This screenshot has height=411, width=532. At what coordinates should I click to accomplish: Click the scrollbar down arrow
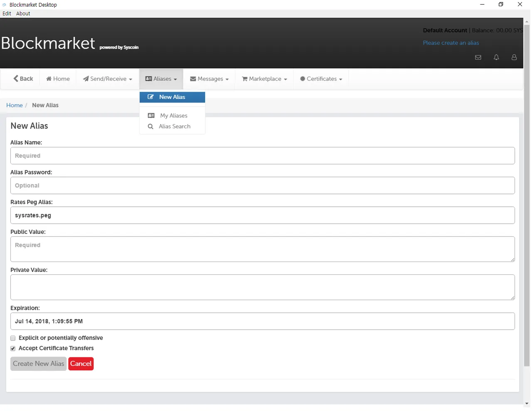pos(527,404)
